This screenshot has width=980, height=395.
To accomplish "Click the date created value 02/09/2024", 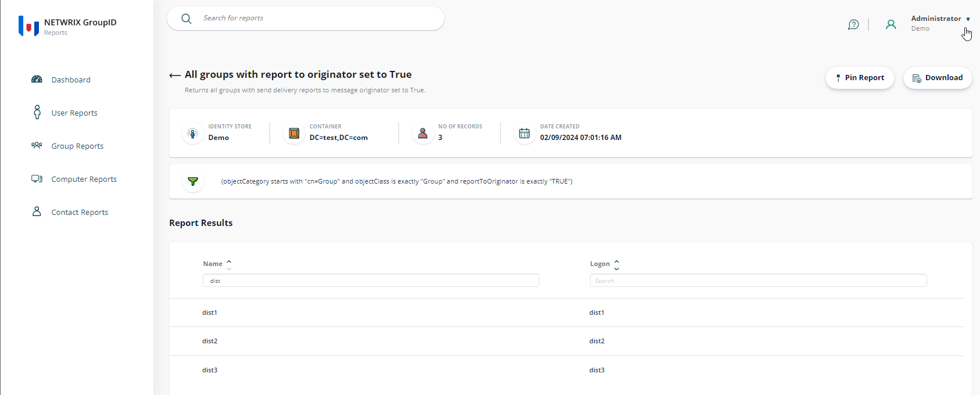I will tap(581, 138).
